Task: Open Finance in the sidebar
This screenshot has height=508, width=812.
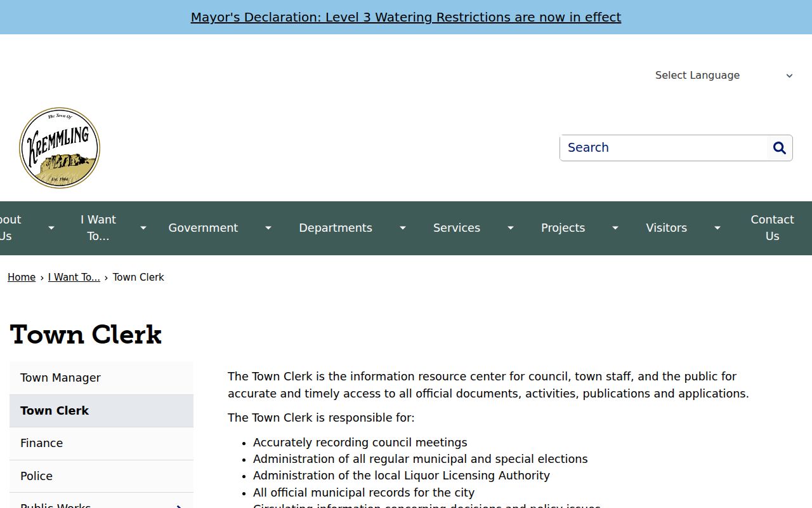Action: [x=101, y=443]
